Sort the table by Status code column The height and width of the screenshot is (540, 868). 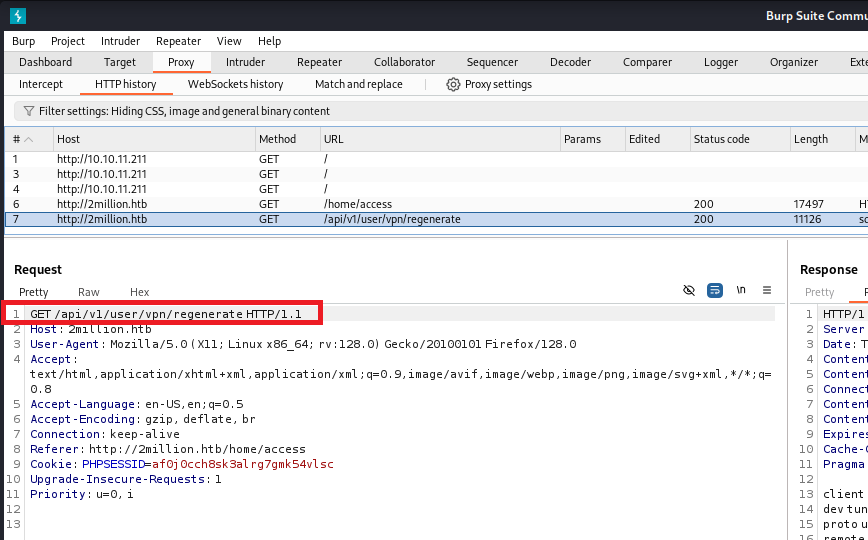(x=721, y=140)
